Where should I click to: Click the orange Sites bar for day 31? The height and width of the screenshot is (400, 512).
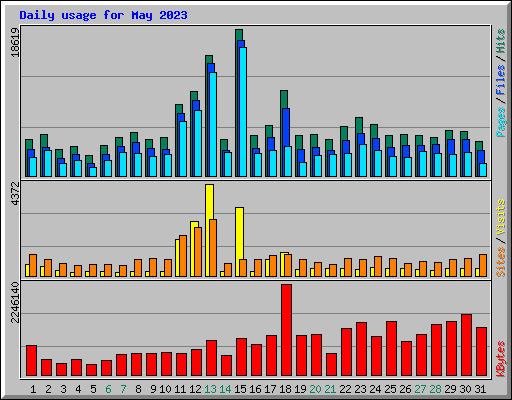tap(483, 265)
